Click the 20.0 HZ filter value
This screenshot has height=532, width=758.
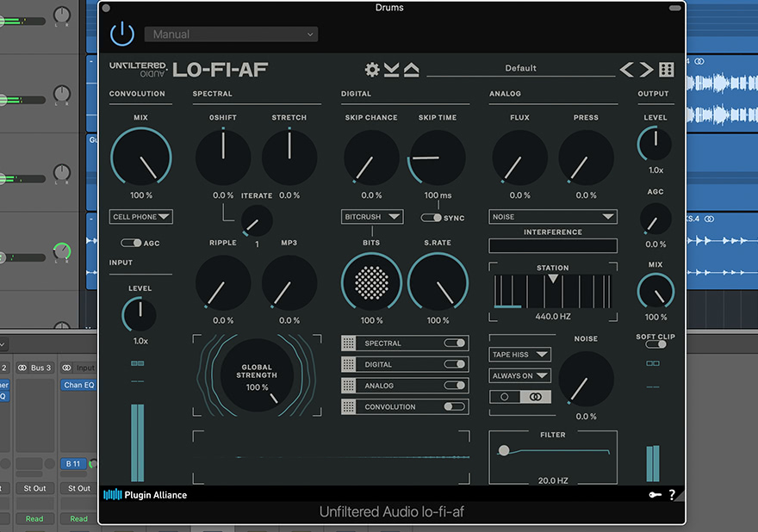point(553,480)
